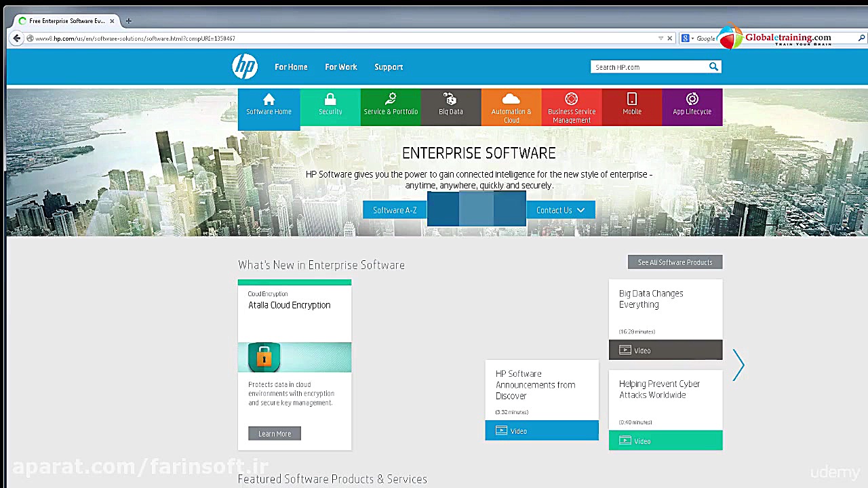Click Atalla Cloud Encryption title
868x488 pixels.
tap(289, 305)
